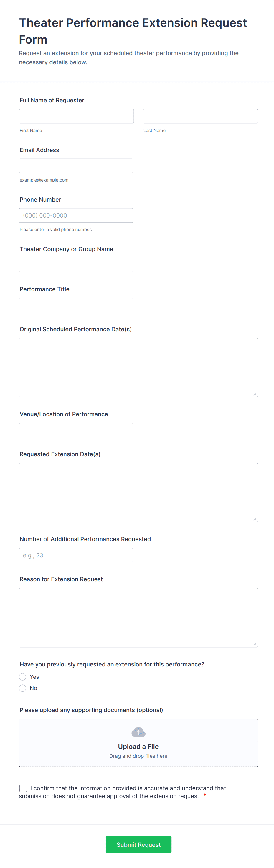Click the Last Name input field

tap(200, 116)
